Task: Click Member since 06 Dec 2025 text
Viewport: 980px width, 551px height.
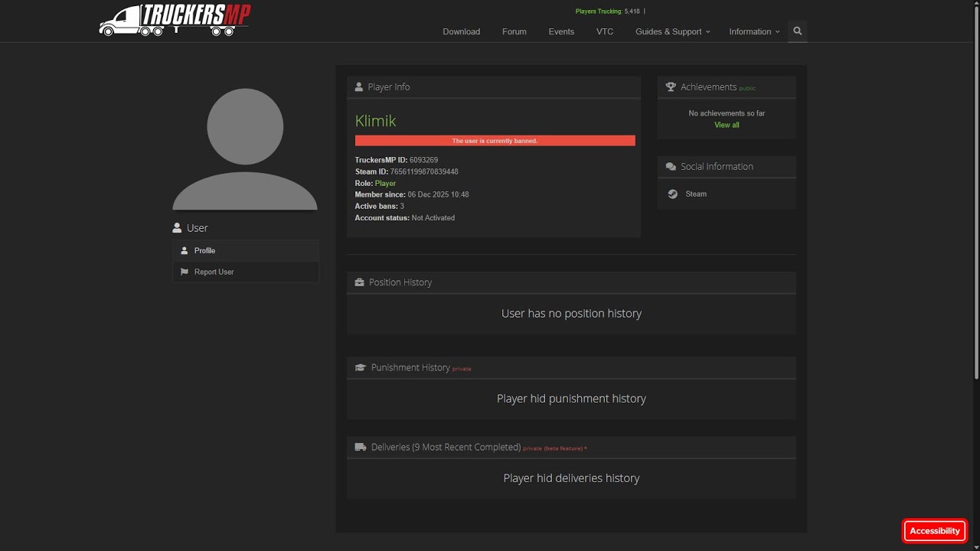Action: click(412, 195)
